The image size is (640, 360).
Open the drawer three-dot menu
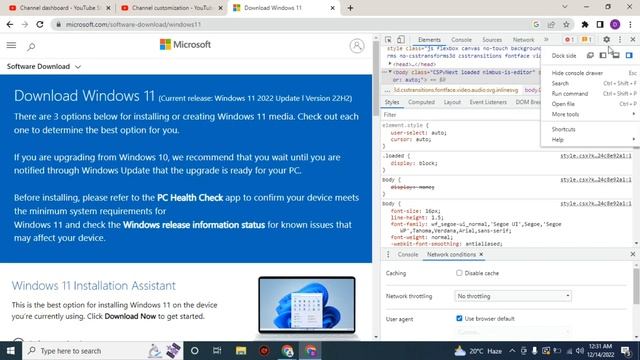(388, 254)
